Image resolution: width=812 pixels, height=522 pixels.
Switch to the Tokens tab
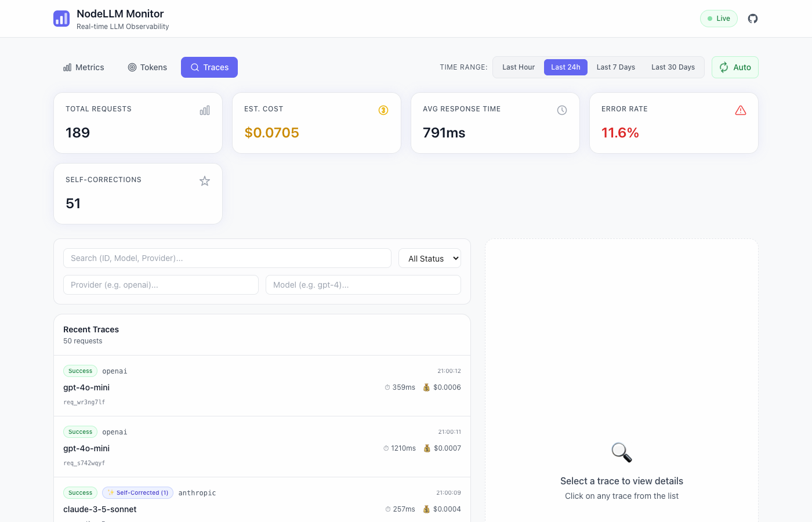pyautogui.click(x=147, y=67)
